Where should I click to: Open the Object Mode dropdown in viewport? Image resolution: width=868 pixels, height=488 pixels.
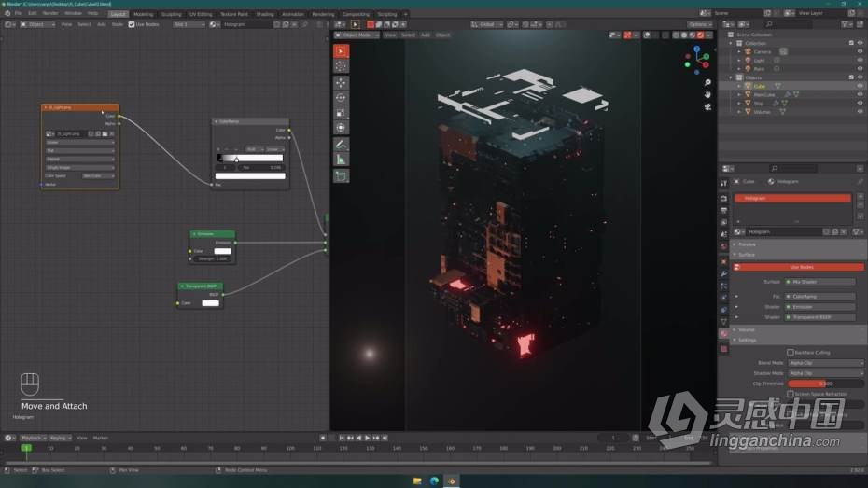[x=357, y=35]
